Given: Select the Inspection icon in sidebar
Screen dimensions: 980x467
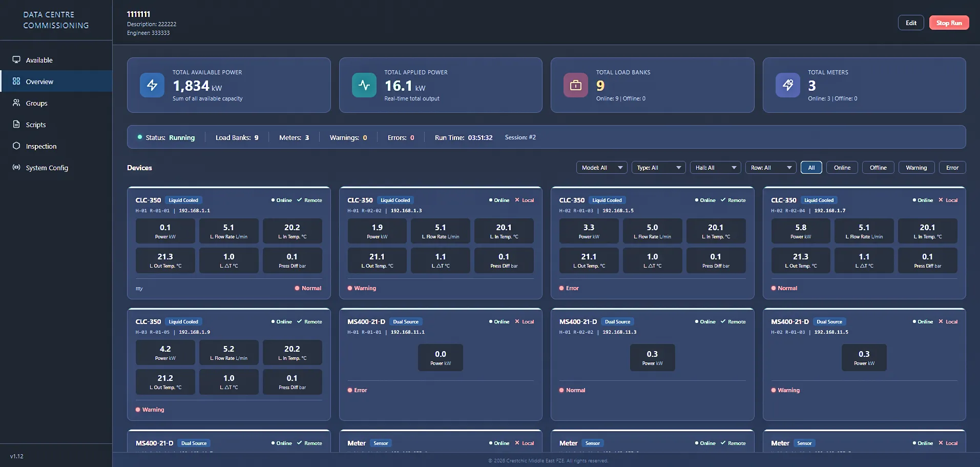Looking at the screenshot, I should tap(16, 146).
